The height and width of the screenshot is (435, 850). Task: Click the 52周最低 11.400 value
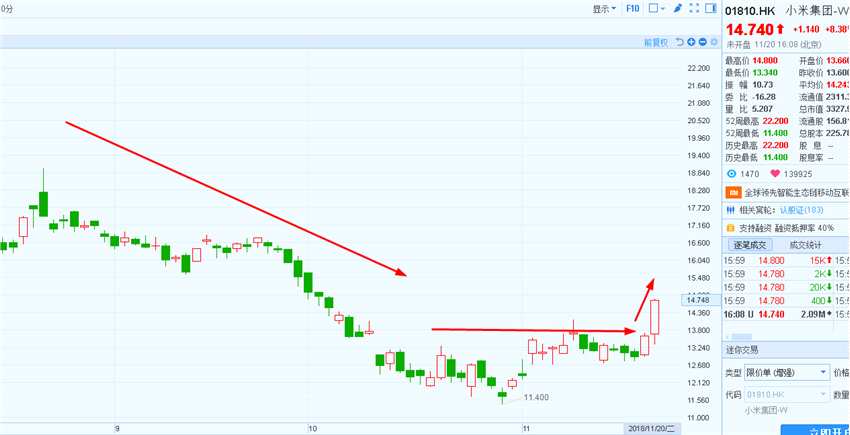coord(774,133)
